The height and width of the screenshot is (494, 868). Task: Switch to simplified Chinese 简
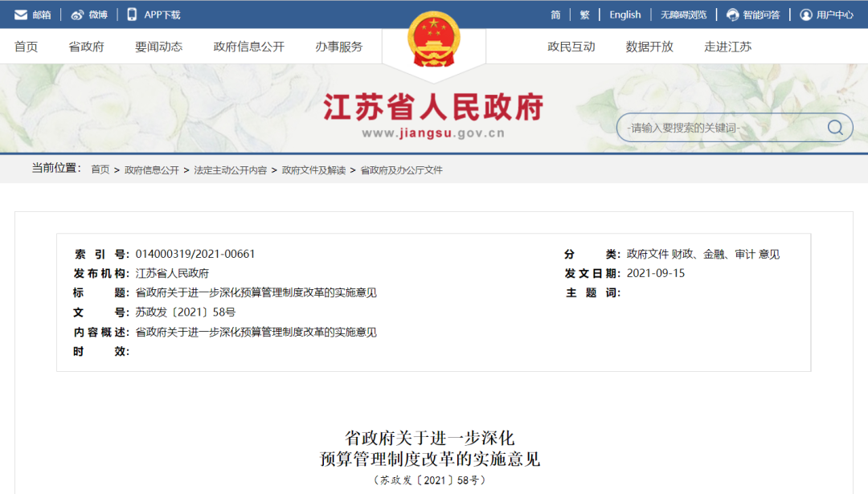click(555, 15)
